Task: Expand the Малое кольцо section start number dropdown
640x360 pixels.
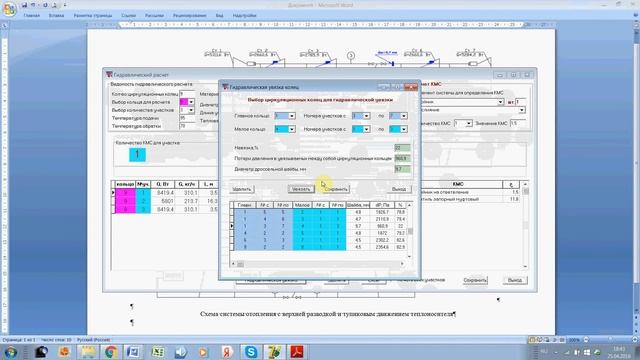Action: point(366,129)
